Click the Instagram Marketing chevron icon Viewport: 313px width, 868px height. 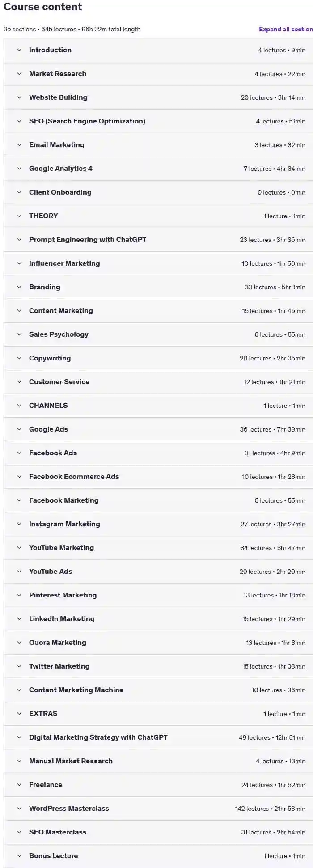click(x=19, y=524)
